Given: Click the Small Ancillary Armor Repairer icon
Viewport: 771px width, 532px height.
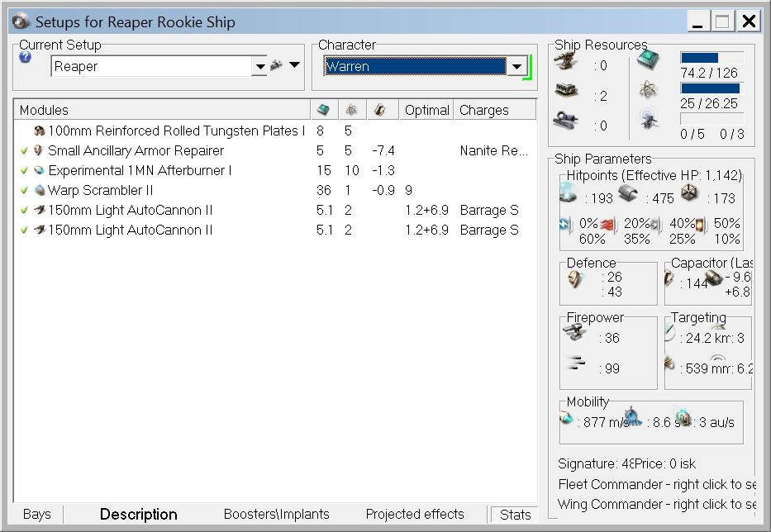Looking at the screenshot, I should (39, 150).
